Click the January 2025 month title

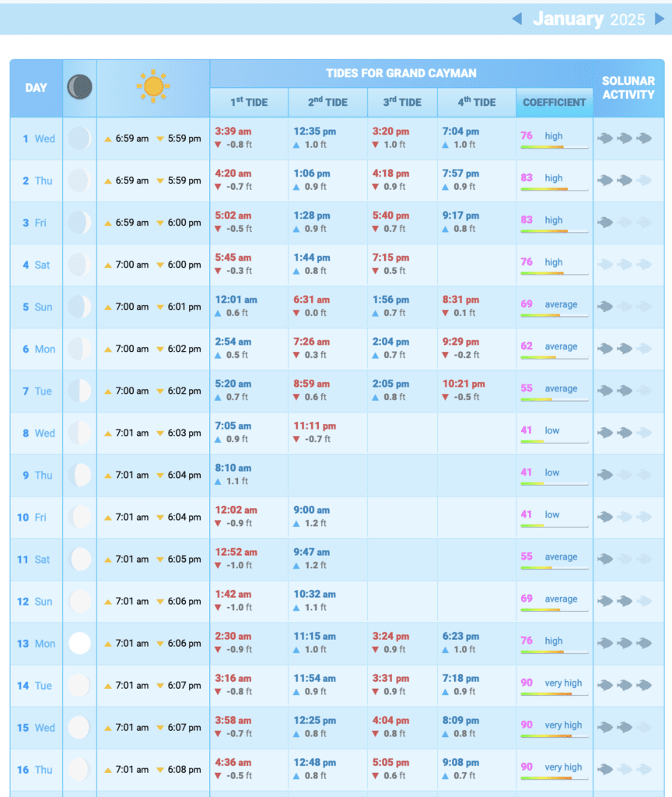coord(588,19)
